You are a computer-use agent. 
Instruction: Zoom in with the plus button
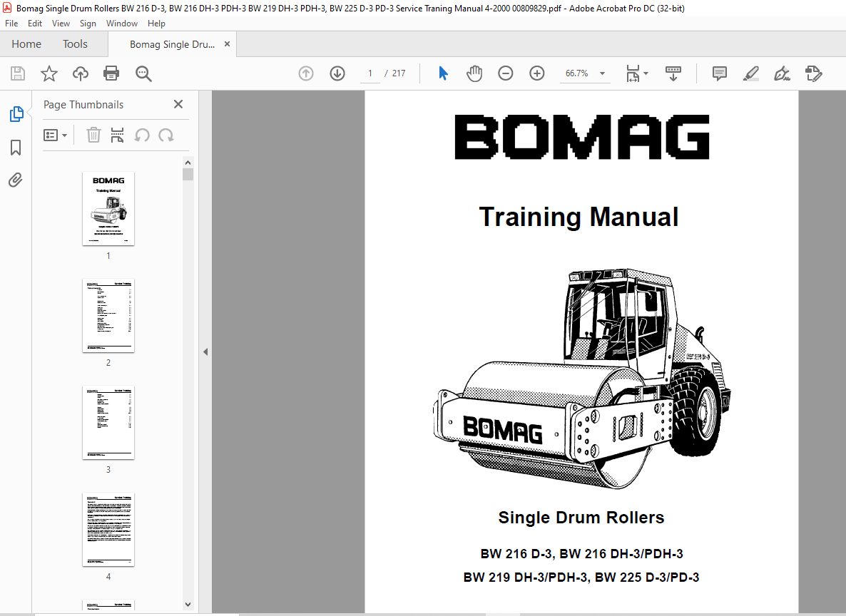(x=537, y=73)
